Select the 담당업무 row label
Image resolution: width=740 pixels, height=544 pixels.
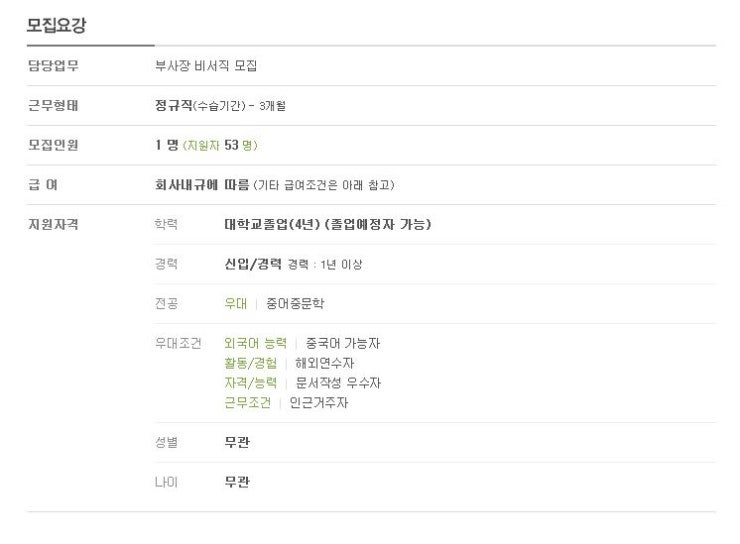tap(53, 66)
